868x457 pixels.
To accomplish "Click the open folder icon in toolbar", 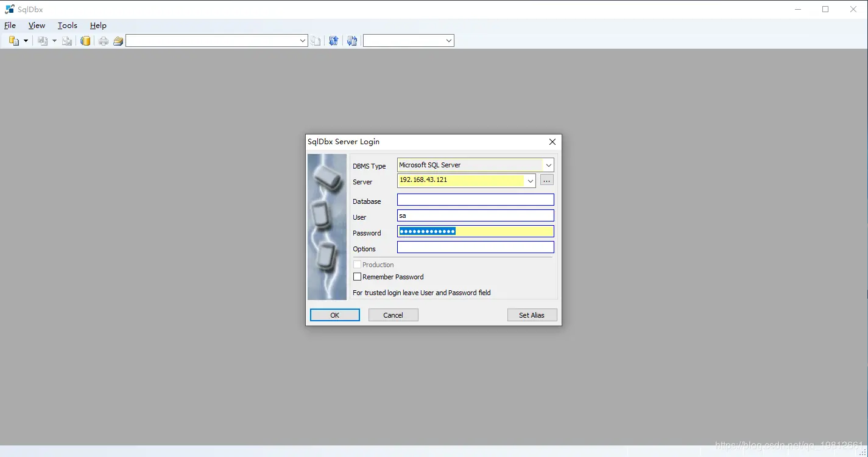I will point(118,41).
